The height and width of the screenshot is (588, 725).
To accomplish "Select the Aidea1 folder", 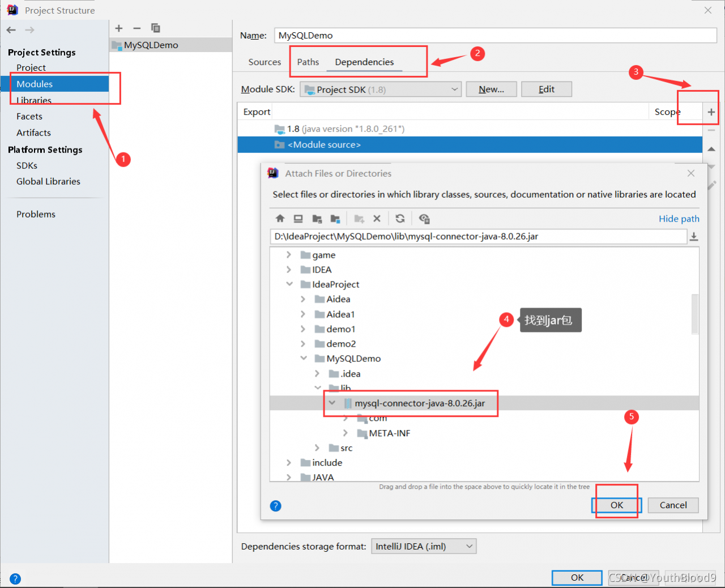I will pyautogui.click(x=340, y=314).
